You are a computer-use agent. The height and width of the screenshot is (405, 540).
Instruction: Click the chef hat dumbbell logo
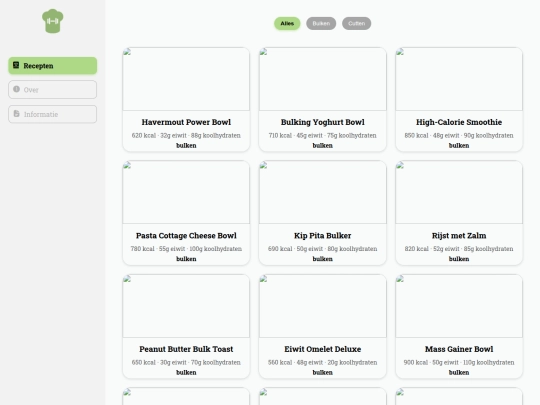(x=52, y=21)
